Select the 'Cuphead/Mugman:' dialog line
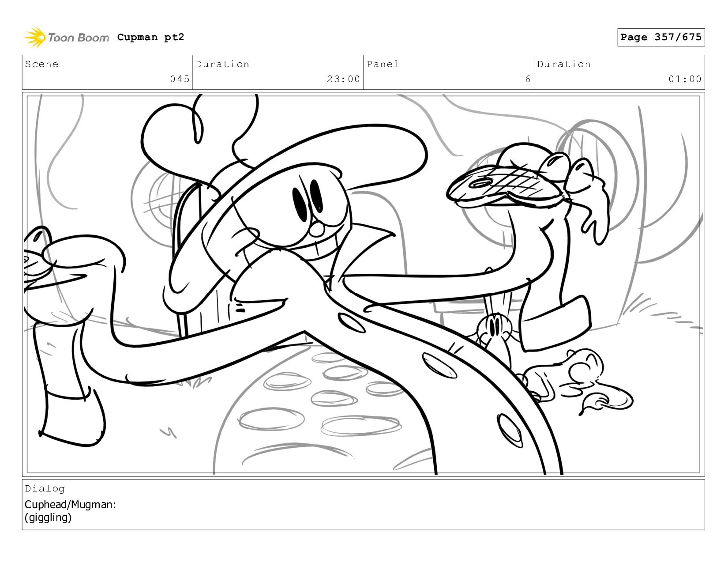 click(x=70, y=504)
